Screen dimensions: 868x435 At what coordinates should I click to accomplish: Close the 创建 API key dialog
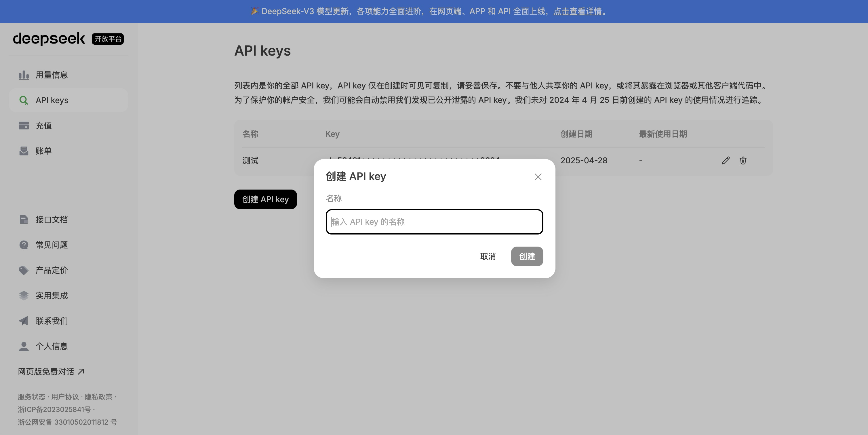(x=538, y=177)
